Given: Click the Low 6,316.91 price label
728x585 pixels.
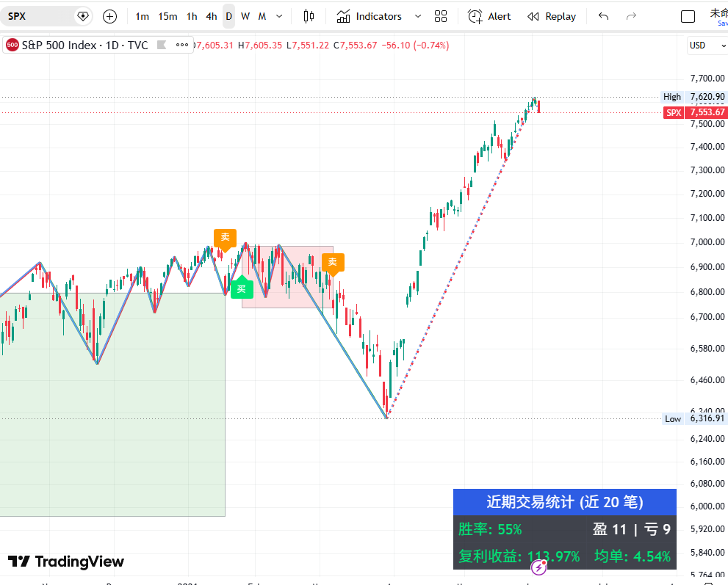Looking at the screenshot, I should pyautogui.click(x=693, y=418).
